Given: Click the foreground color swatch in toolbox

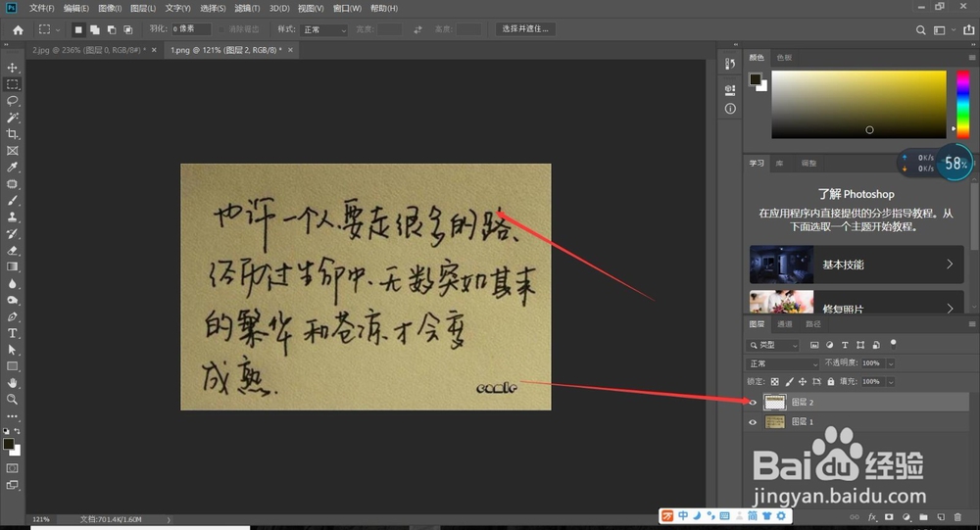Looking at the screenshot, I should tap(8, 445).
